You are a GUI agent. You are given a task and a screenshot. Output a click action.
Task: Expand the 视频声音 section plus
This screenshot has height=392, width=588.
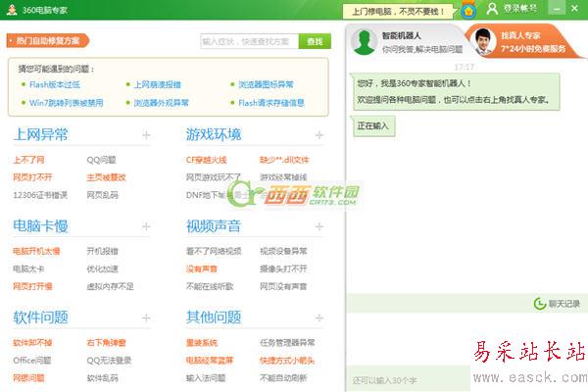click(x=319, y=226)
